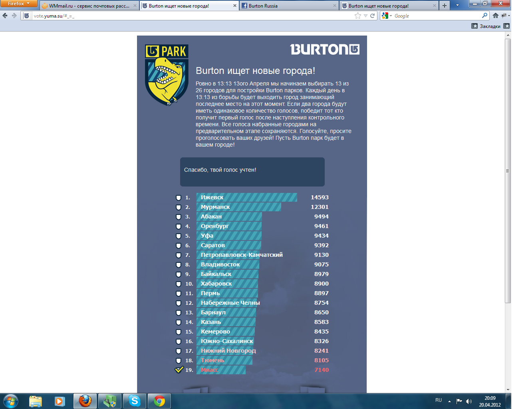Click the Оренбург city bar
The width and height of the screenshot is (532, 409).
[229, 226]
